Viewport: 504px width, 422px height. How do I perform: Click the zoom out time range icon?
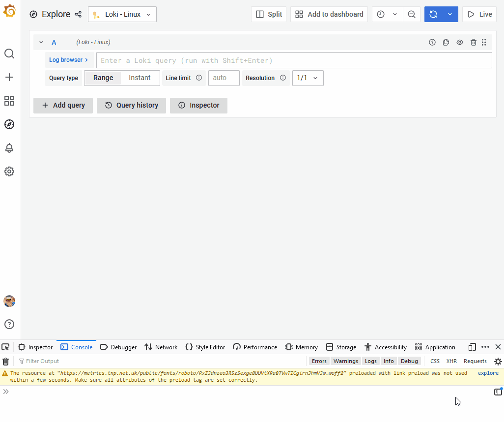point(412,14)
